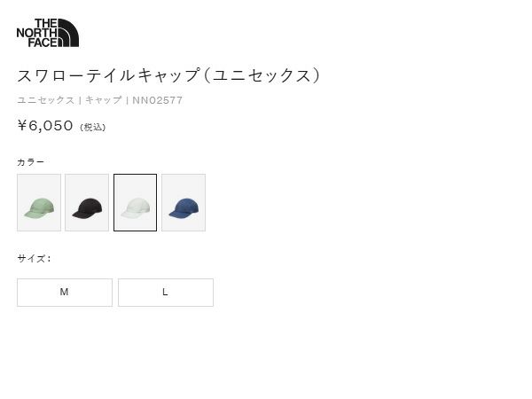The image size is (532, 399).
Task: Click the half-dome emblem in the logo
Action: [x=68, y=33]
